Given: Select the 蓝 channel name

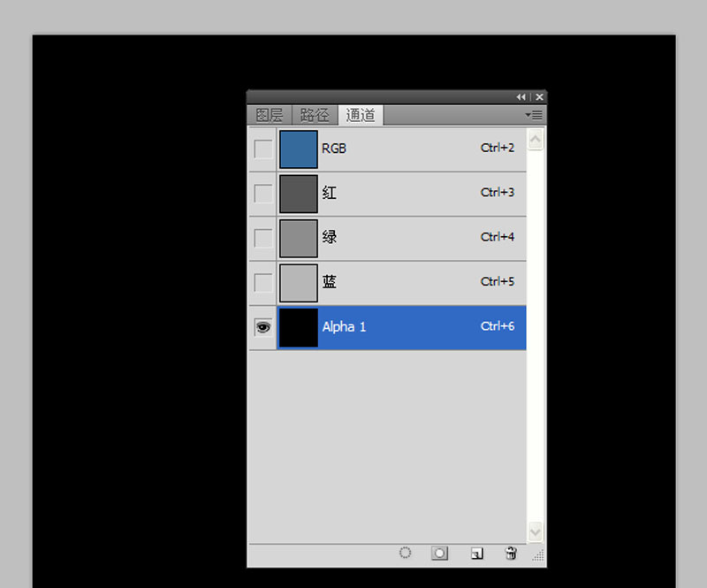Looking at the screenshot, I should [329, 281].
